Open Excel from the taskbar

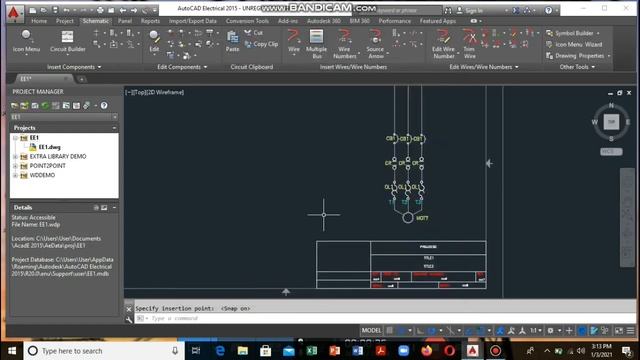(x=311, y=351)
